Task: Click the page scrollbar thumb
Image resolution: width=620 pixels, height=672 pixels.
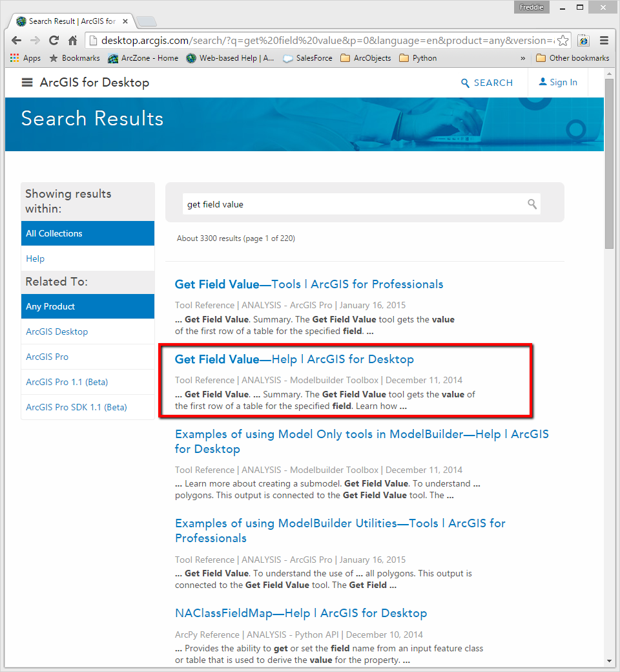Action: point(609,163)
